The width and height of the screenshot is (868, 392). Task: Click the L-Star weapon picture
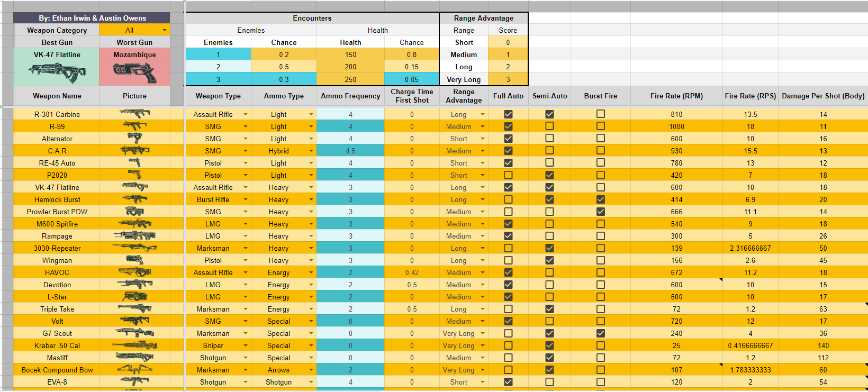[x=134, y=296]
